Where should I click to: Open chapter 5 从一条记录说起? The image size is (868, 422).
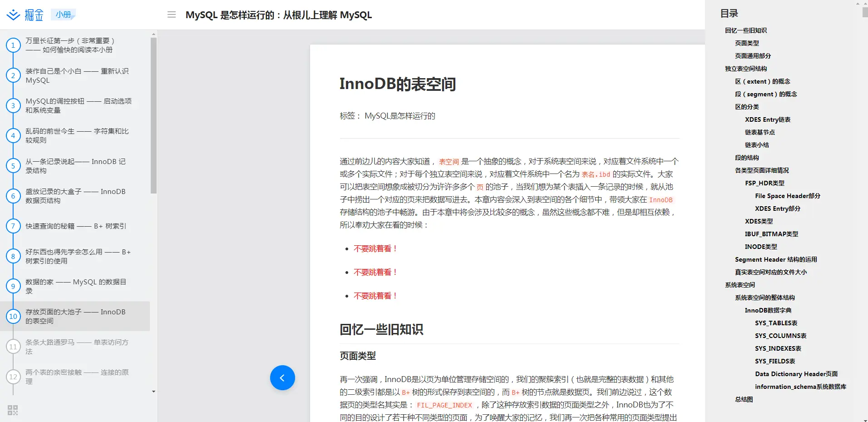[x=75, y=166]
